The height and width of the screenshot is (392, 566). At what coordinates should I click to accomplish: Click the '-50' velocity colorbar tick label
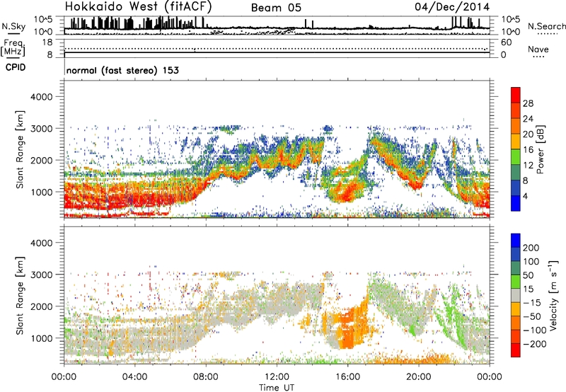pos(532,316)
